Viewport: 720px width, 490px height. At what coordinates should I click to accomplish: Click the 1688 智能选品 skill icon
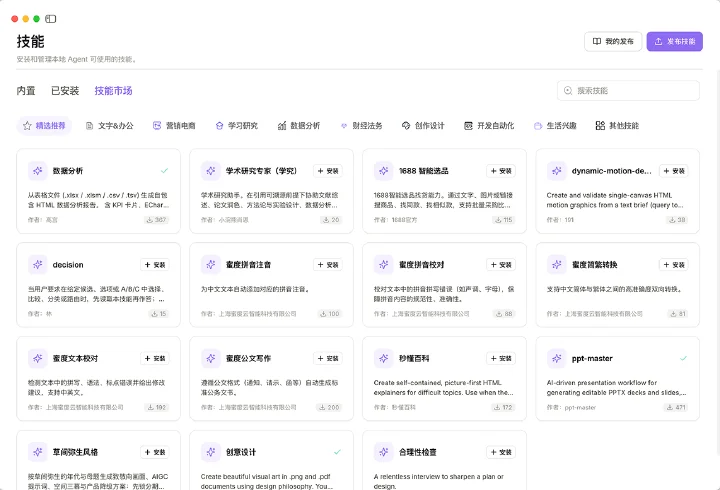(x=383, y=171)
